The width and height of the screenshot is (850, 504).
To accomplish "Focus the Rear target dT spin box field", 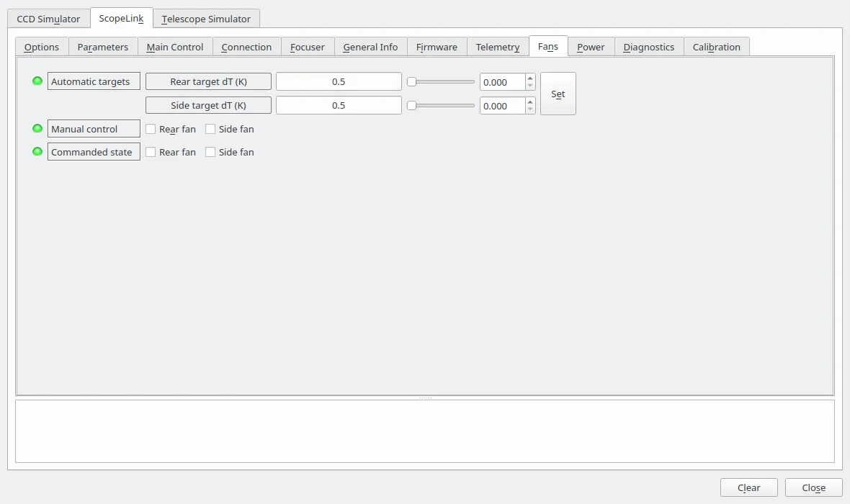I will [x=503, y=82].
